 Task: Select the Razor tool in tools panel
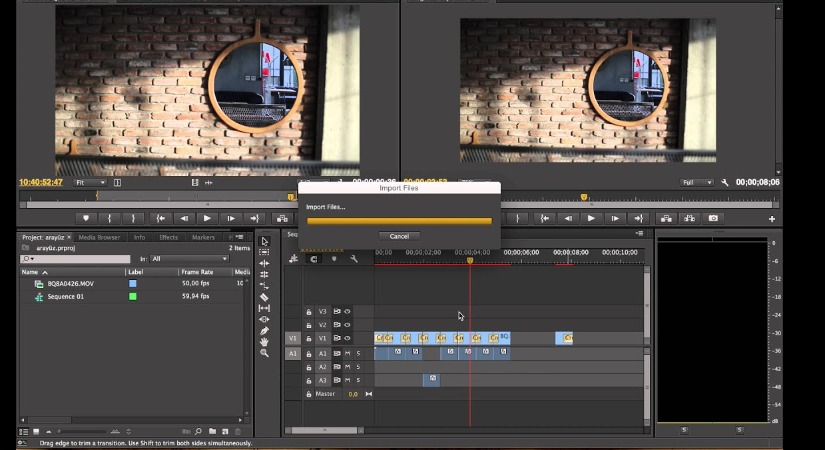click(x=264, y=297)
